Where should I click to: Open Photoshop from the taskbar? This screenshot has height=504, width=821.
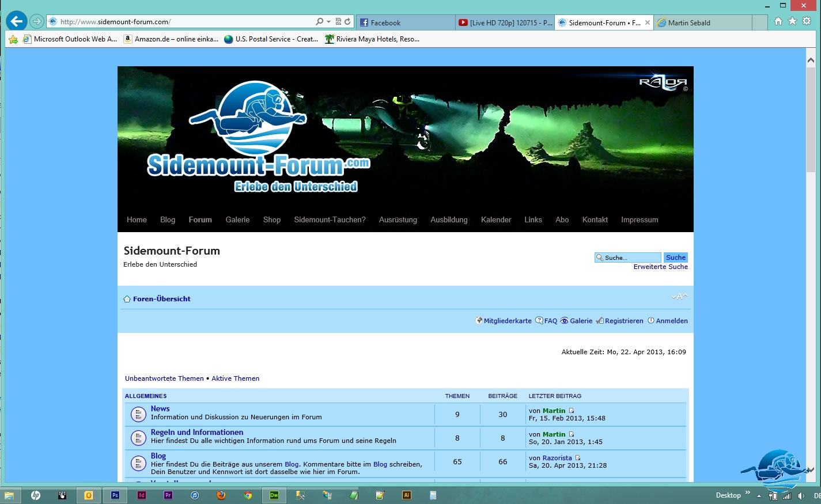[115, 495]
